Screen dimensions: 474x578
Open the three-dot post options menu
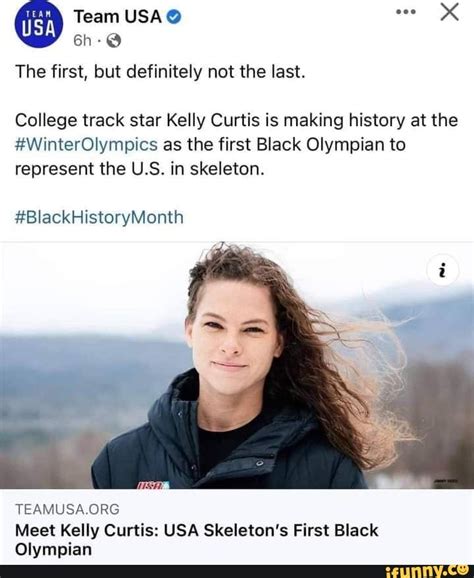click(406, 12)
